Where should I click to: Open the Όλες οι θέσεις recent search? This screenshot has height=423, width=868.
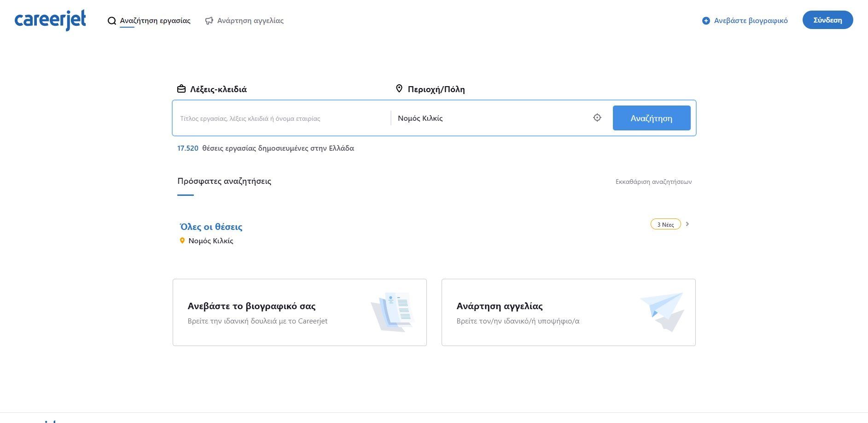pos(211,227)
